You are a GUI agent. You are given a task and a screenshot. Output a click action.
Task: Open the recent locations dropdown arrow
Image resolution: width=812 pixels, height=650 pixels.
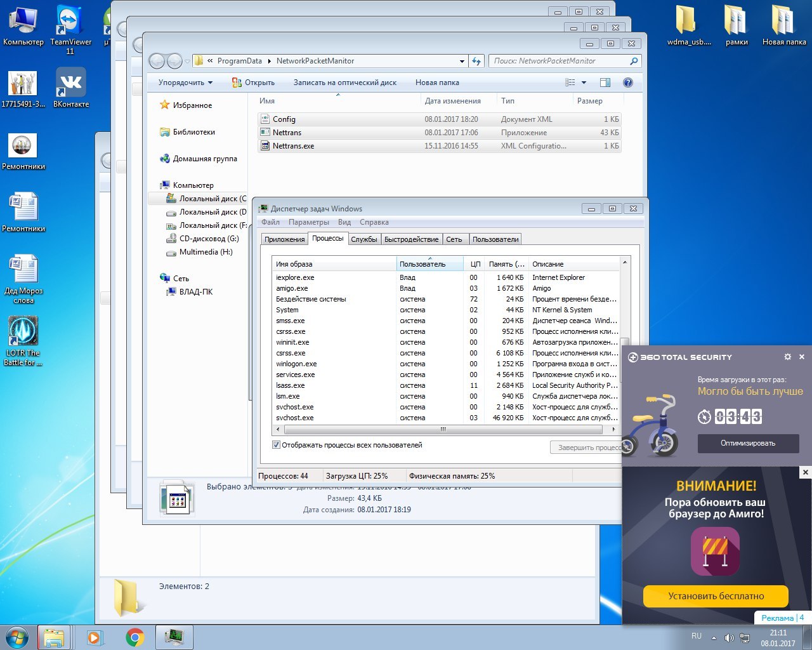coord(187,62)
